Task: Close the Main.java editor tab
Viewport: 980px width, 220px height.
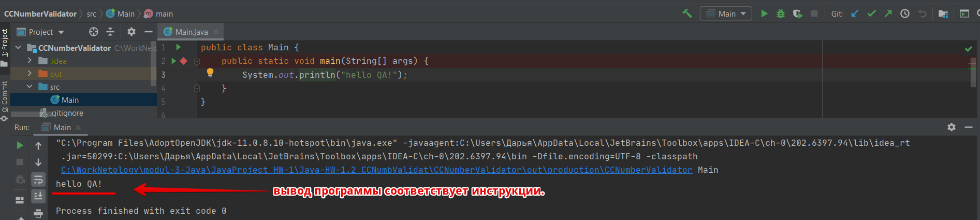Action: pyautogui.click(x=216, y=32)
